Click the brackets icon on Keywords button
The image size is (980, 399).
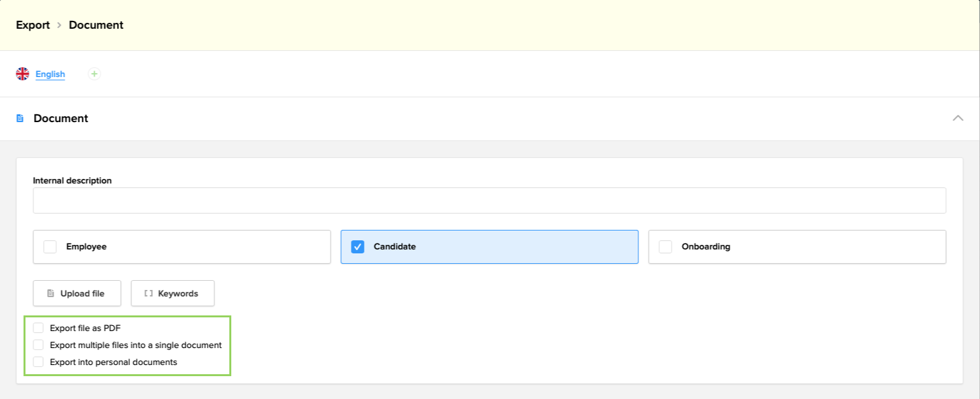[148, 294]
